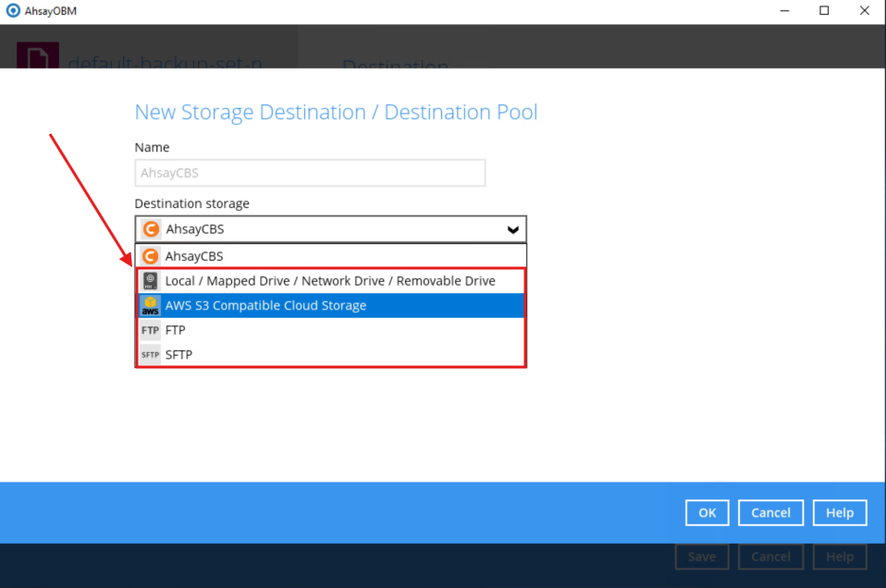The width and height of the screenshot is (886, 588).
Task: Click the orange AhsayCBS icon in the list
Action: pyautogui.click(x=151, y=256)
